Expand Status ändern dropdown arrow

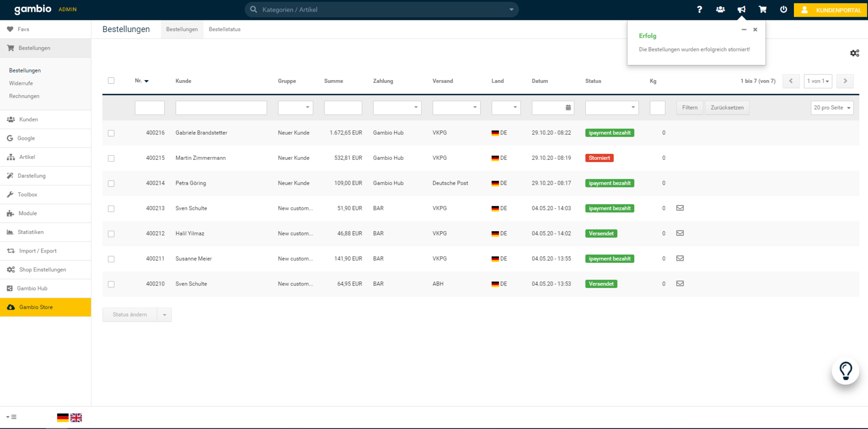(x=165, y=315)
